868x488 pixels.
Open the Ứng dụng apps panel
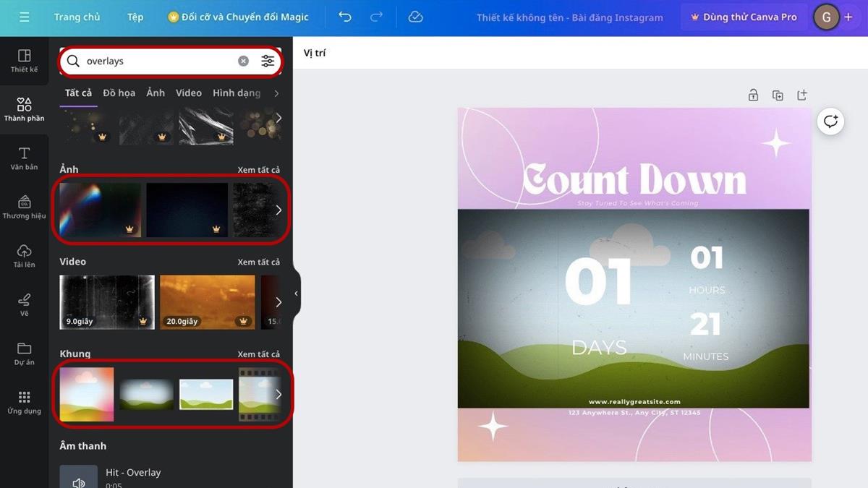coord(24,403)
